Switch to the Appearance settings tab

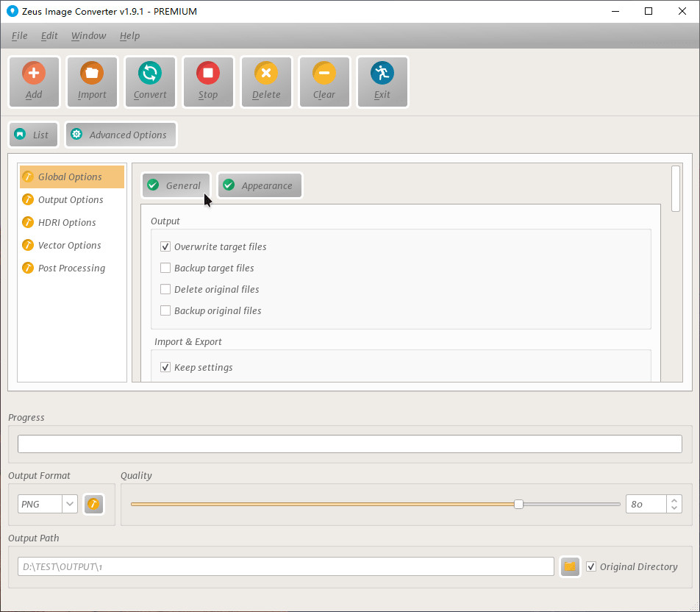[260, 185]
